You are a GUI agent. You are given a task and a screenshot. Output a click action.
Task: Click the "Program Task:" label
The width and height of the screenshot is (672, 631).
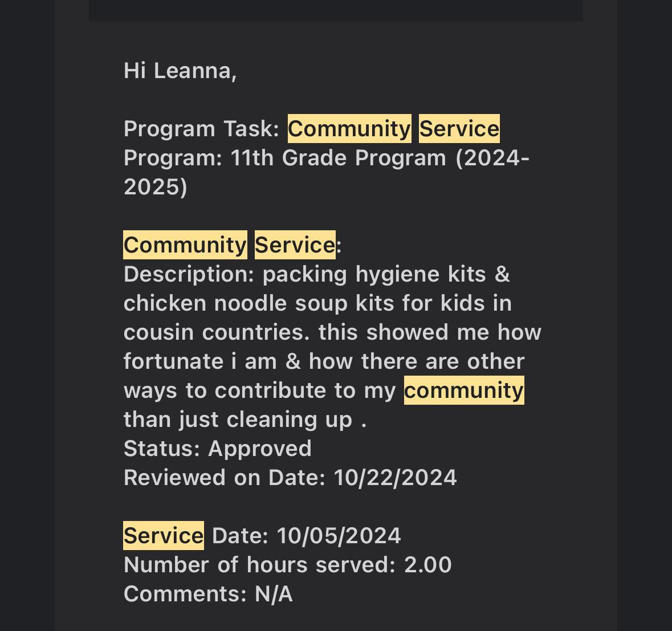pos(201,129)
